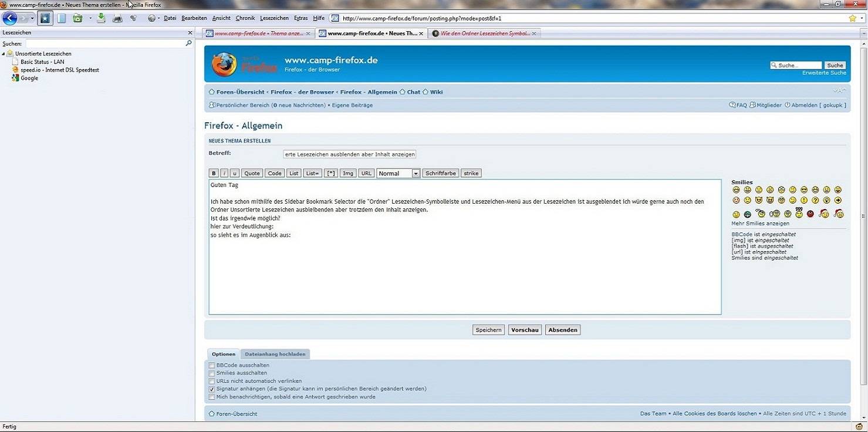Switch to the 'Thema anze...' browser tab
Screen dimensions: 868x432
tap(258, 33)
